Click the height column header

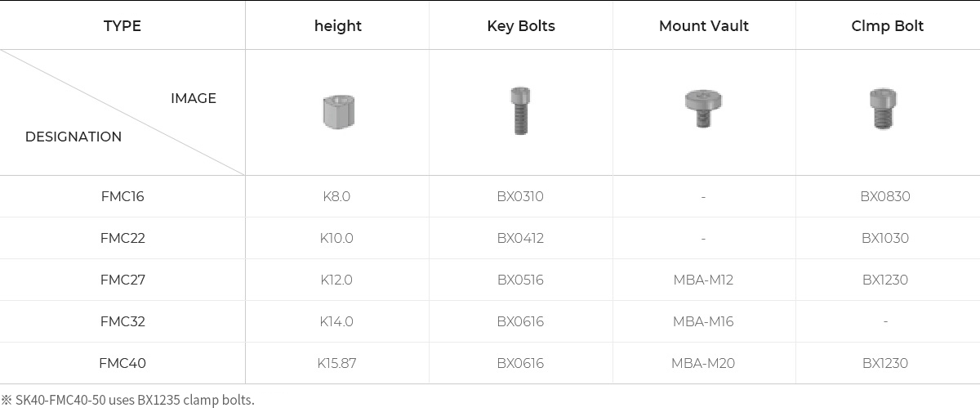tap(337, 26)
